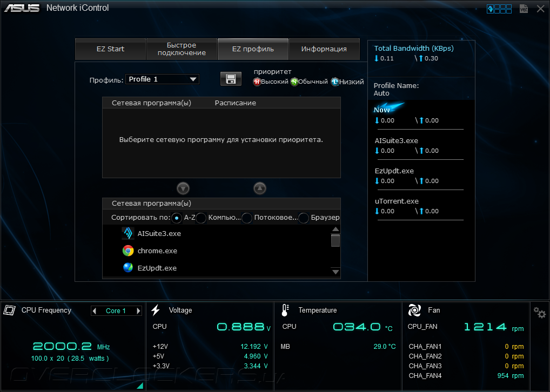The height and width of the screenshot is (392, 550).
Task: Click the ASUS logo
Action: 22,8
